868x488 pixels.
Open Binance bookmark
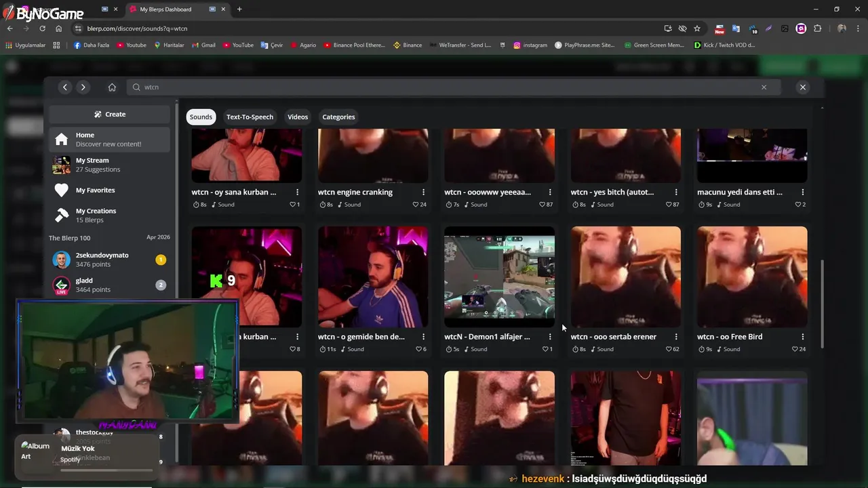(x=408, y=45)
